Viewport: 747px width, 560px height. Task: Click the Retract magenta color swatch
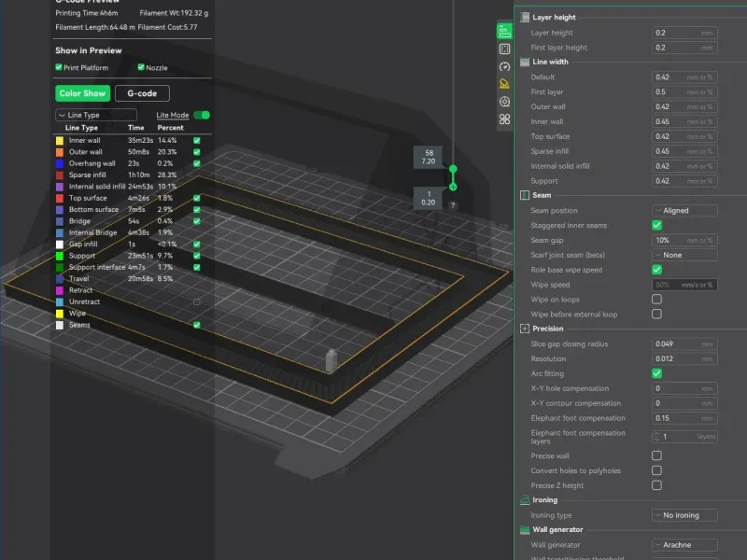tap(60, 290)
